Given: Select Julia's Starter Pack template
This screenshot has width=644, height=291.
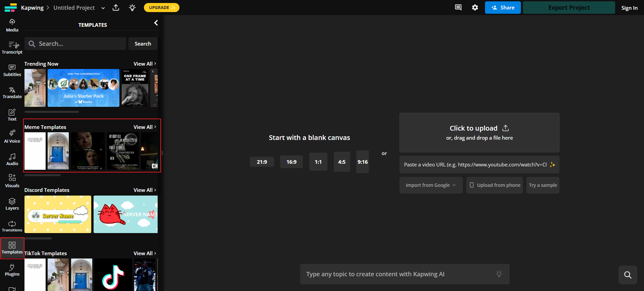Looking at the screenshot, I should pos(84,88).
